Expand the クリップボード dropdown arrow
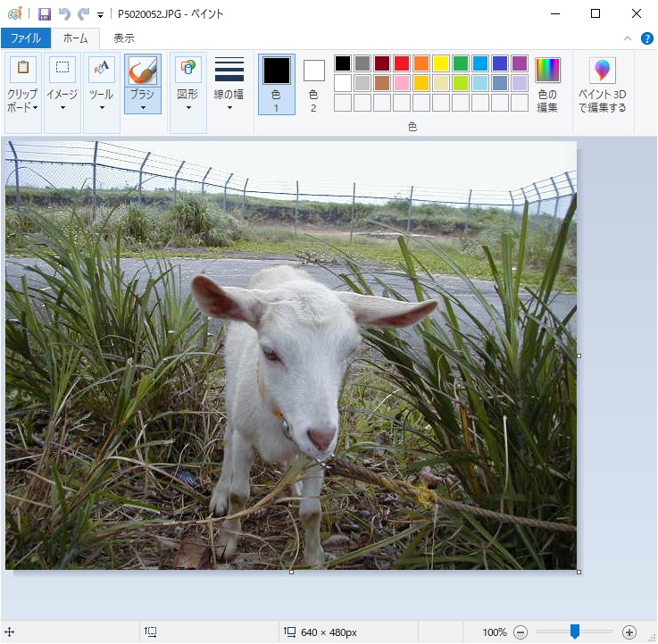Screen dimensions: 658x644 point(35,108)
